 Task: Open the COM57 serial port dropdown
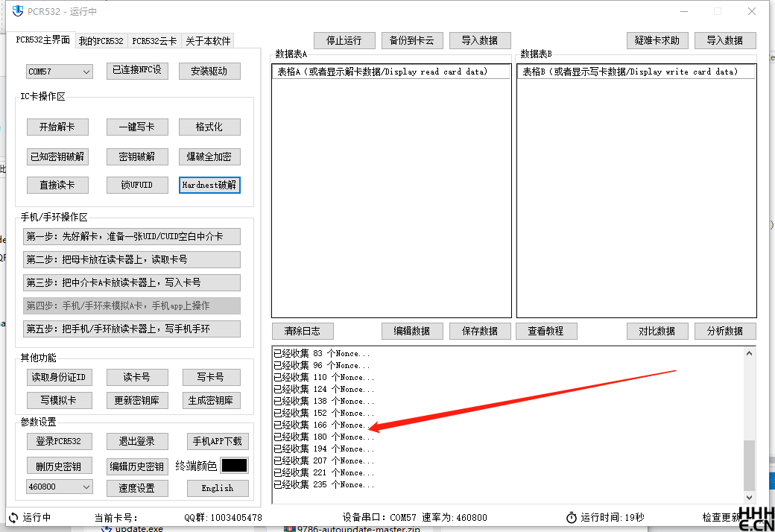(x=59, y=71)
